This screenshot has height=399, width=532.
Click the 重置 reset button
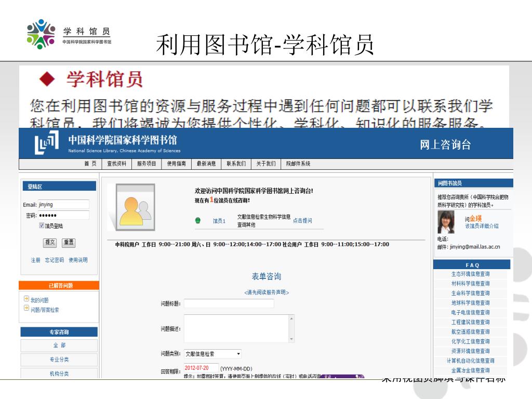69,242
